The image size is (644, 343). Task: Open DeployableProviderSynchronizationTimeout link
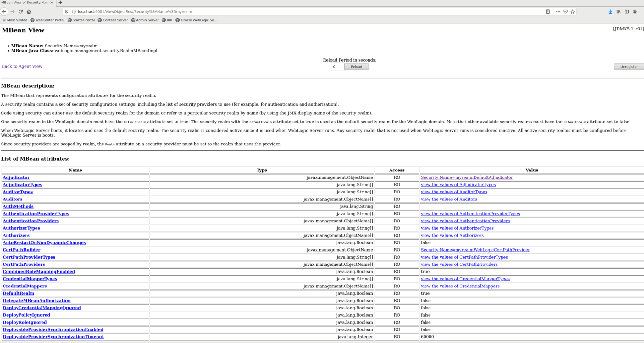tap(53, 336)
